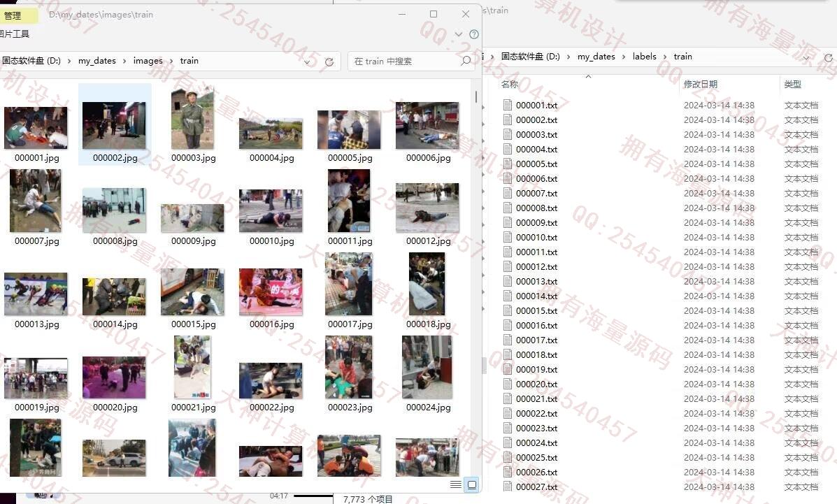Viewport: 837px width, 504px height.
Task: Open the help question mark icon
Action: [x=474, y=34]
